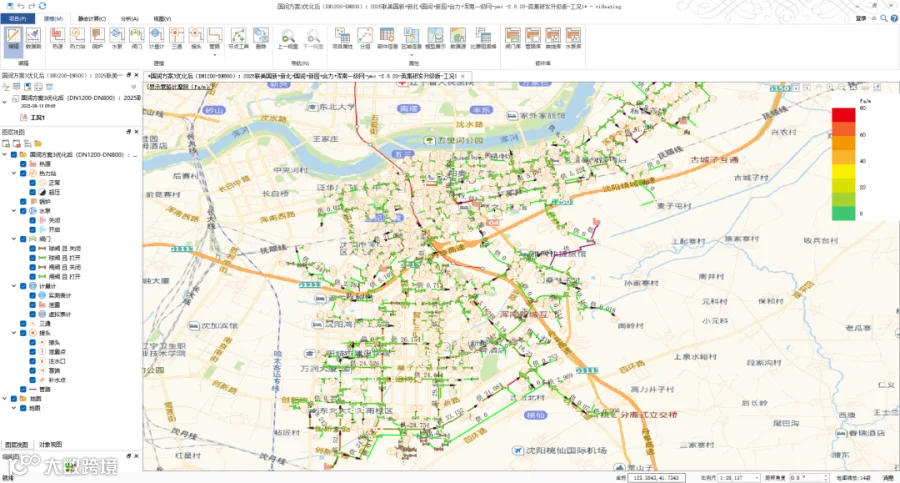Collapse the 热力站 tree node
Screen dimensions: 900x483
coord(14,173)
